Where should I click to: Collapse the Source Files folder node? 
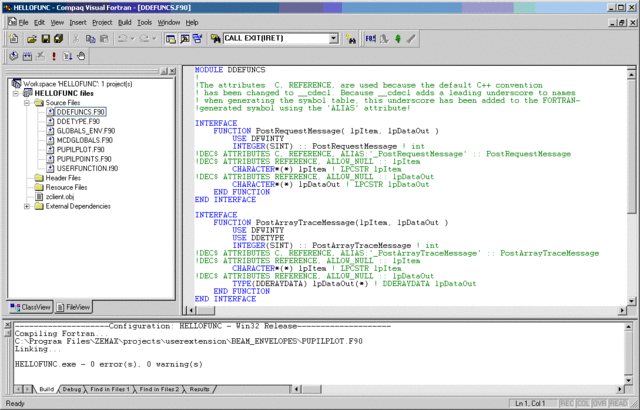pos(27,103)
